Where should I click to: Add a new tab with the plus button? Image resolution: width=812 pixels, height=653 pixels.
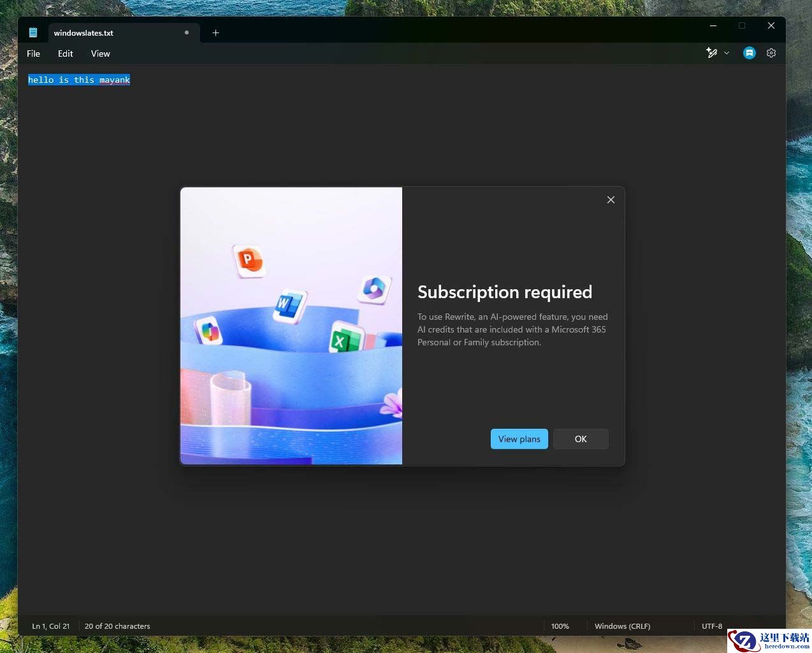tap(216, 32)
